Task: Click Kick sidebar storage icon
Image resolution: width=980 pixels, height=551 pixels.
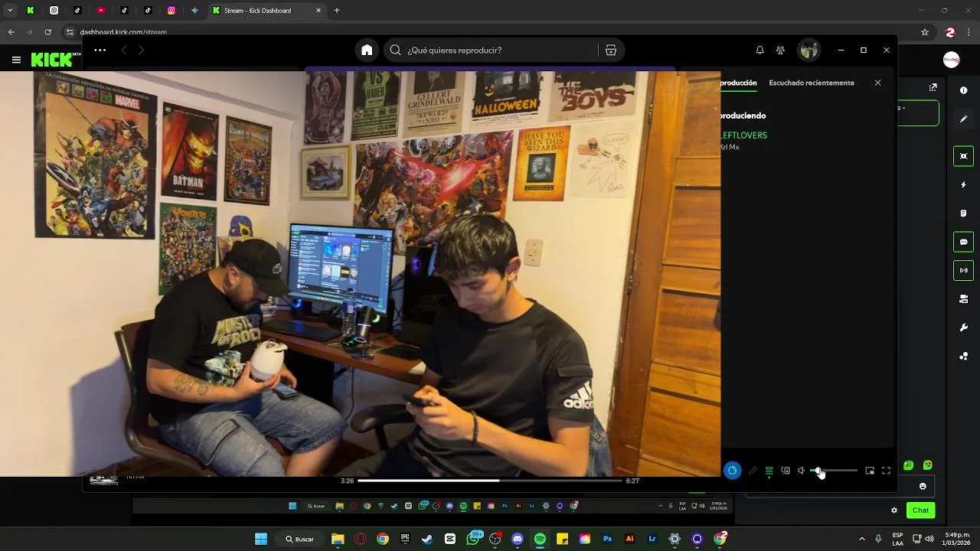Action: click(x=963, y=299)
